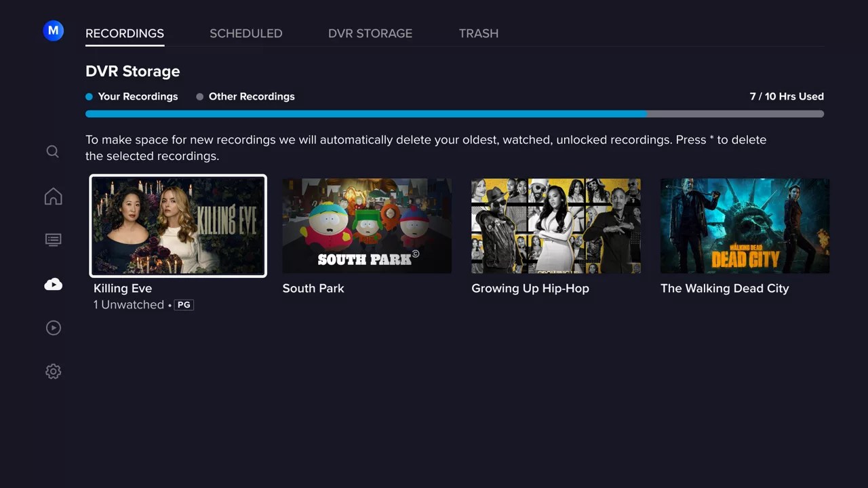The height and width of the screenshot is (488, 868).
Task: Click the M profile avatar
Action: tap(53, 30)
